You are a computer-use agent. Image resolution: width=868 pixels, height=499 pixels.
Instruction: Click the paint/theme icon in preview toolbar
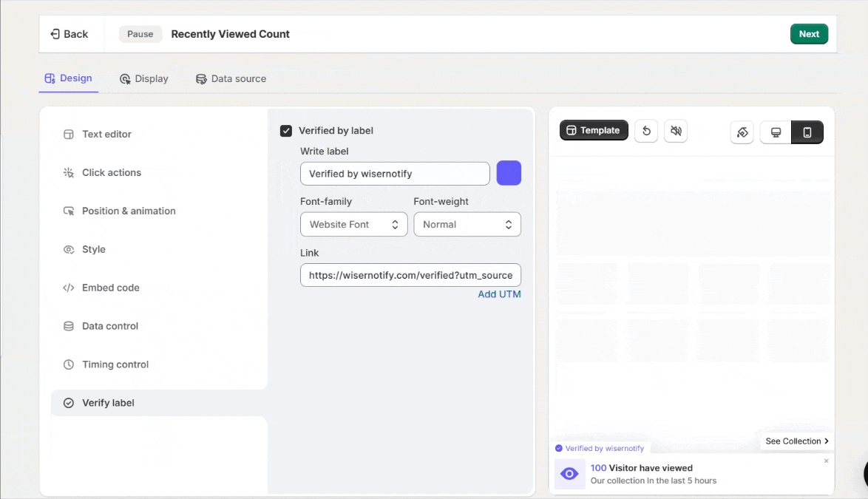(742, 132)
